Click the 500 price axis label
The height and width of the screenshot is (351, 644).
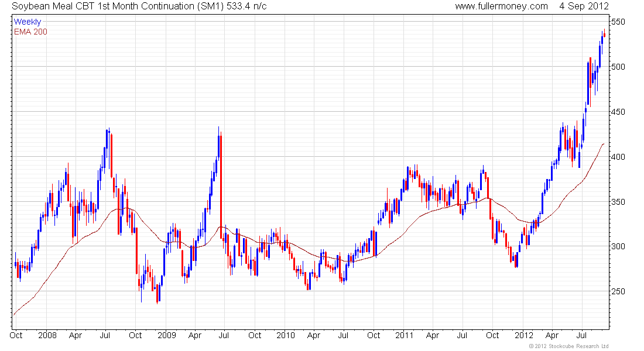(618, 67)
